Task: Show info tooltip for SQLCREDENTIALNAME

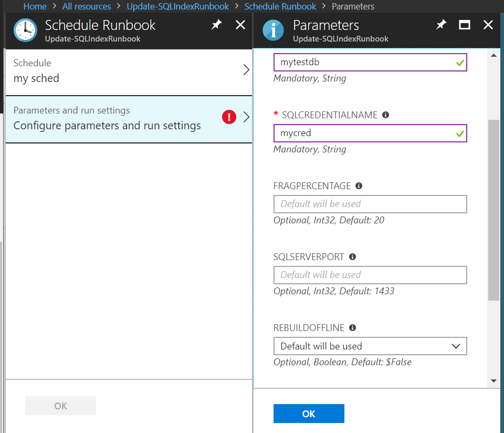Action: [386, 115]
